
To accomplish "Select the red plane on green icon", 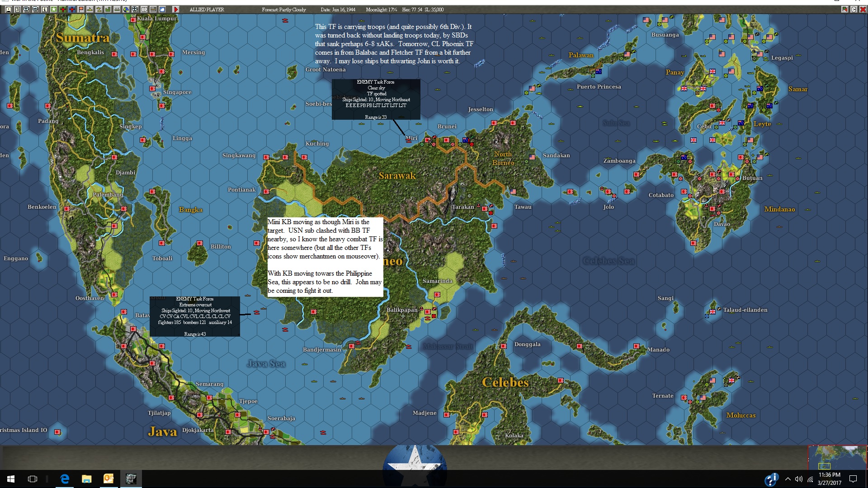I will [x=63, y=9].
